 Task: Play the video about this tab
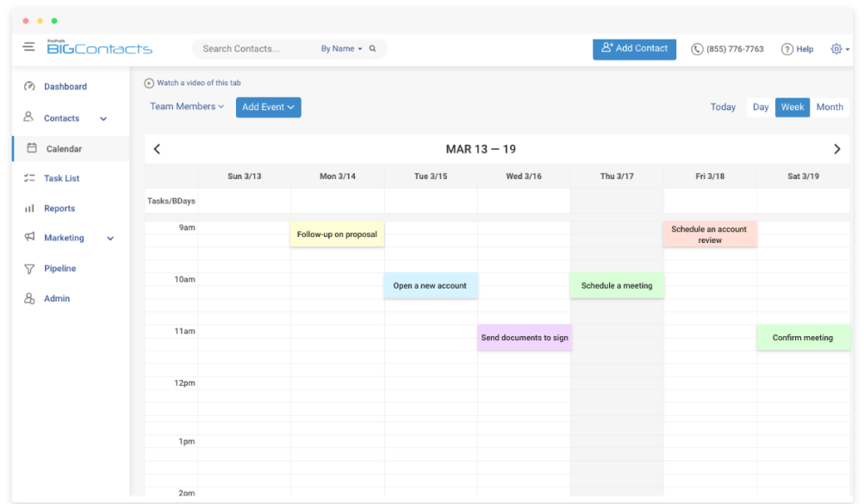(x=149, y=84)
